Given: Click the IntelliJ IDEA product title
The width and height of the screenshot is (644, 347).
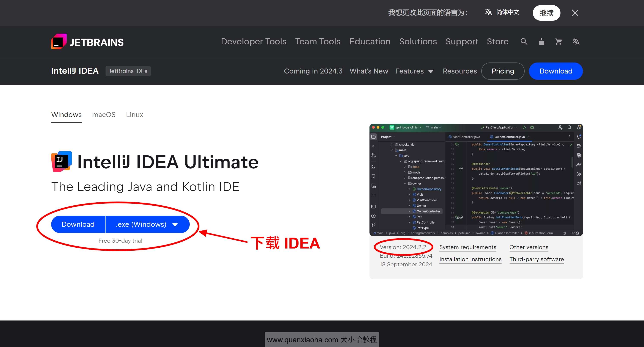Looking at the screenshot, I should tap(75, 71).
